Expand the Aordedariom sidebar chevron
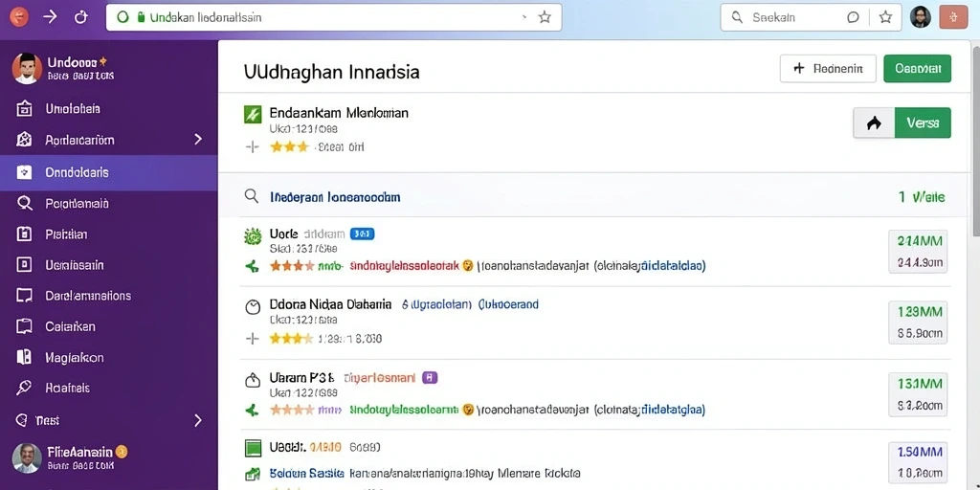 pos(198,140)
